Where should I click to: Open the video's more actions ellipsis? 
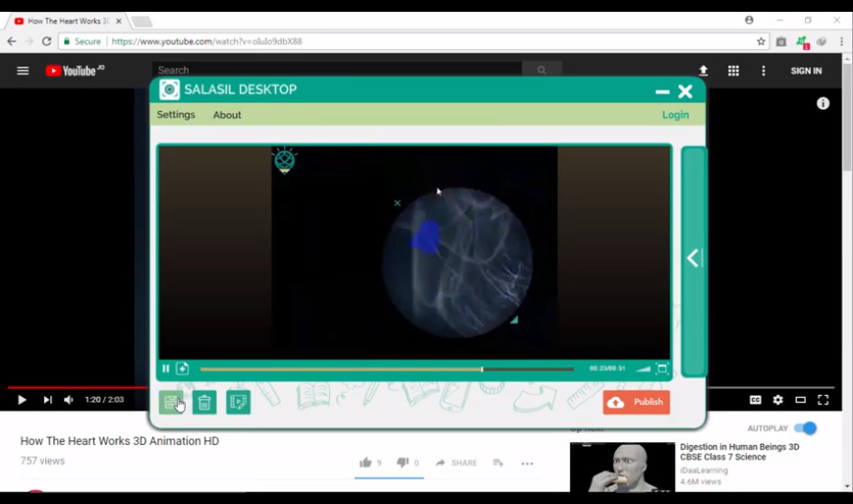(x=527, y=463)
